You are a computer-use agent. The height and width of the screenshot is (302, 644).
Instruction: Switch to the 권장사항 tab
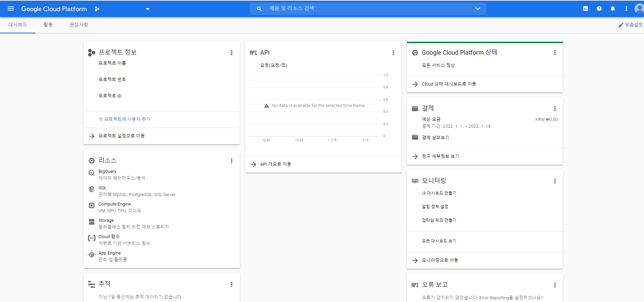79,25
